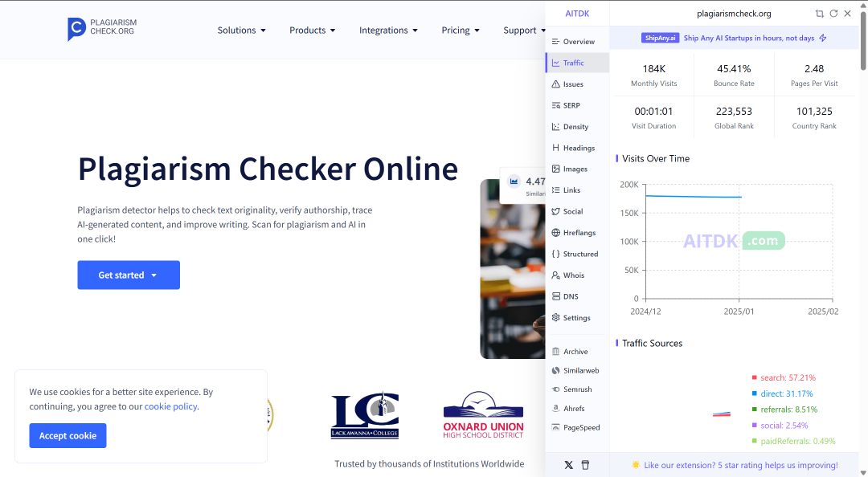
Task: Click the Traffic Sources heading
Action: pyautogui.click(x=652, y=343)
